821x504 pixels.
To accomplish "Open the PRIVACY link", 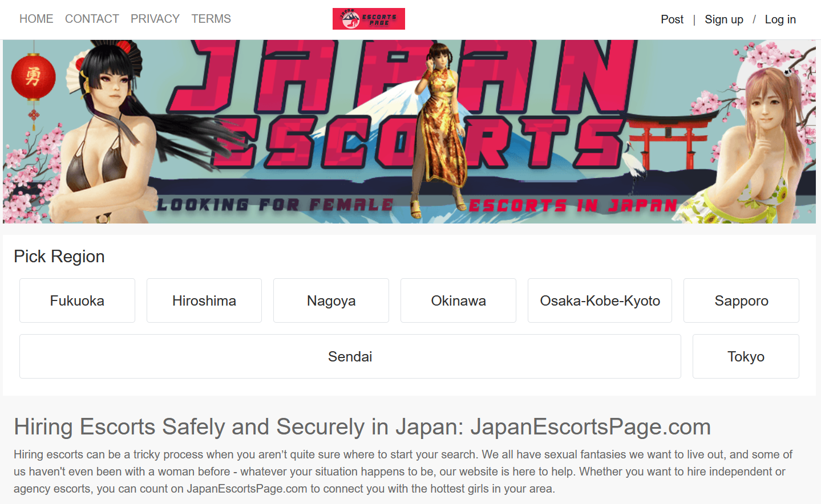I will (x=155, y=19).
